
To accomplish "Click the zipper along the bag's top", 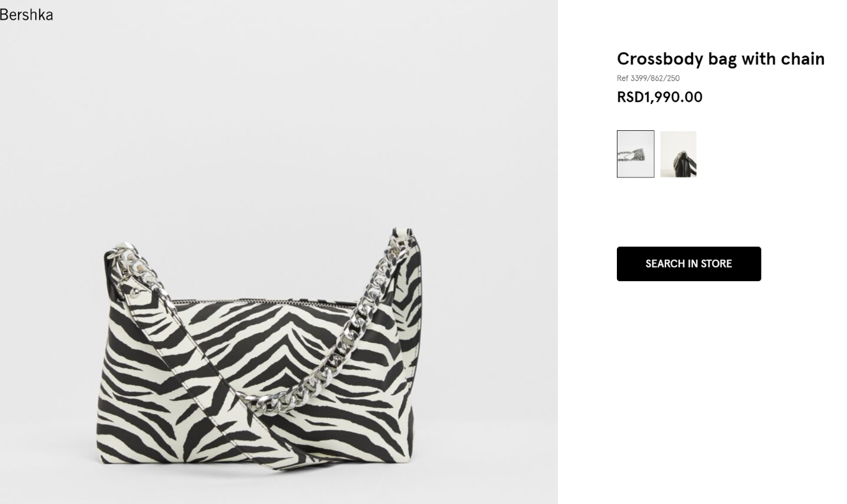I will pos(256,302).
